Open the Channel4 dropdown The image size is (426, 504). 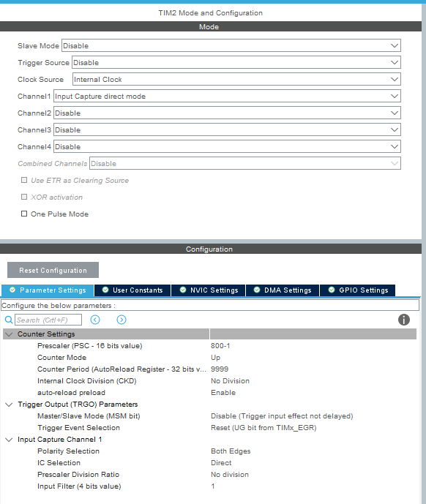click(x=227, y=146)
